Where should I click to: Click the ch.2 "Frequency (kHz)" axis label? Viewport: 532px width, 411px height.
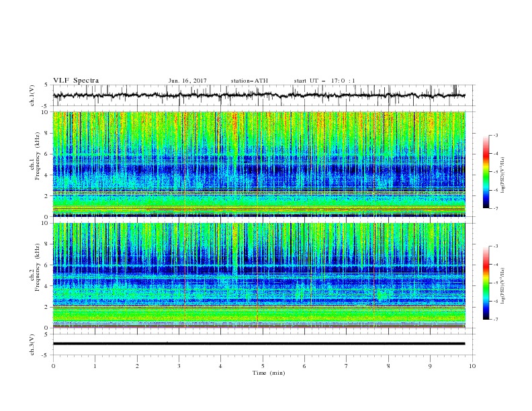(38, 267)
